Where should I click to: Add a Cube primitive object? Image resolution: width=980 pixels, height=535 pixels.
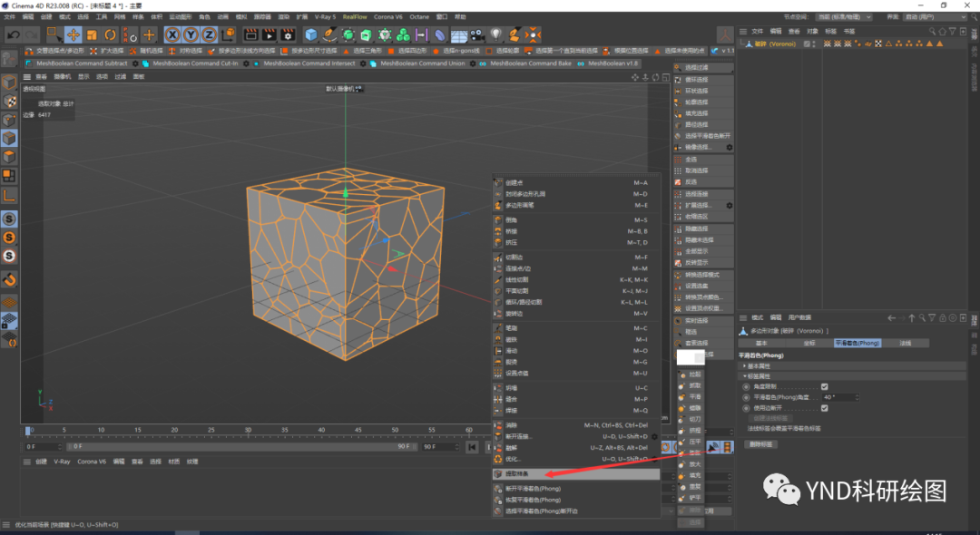[311, 35]
